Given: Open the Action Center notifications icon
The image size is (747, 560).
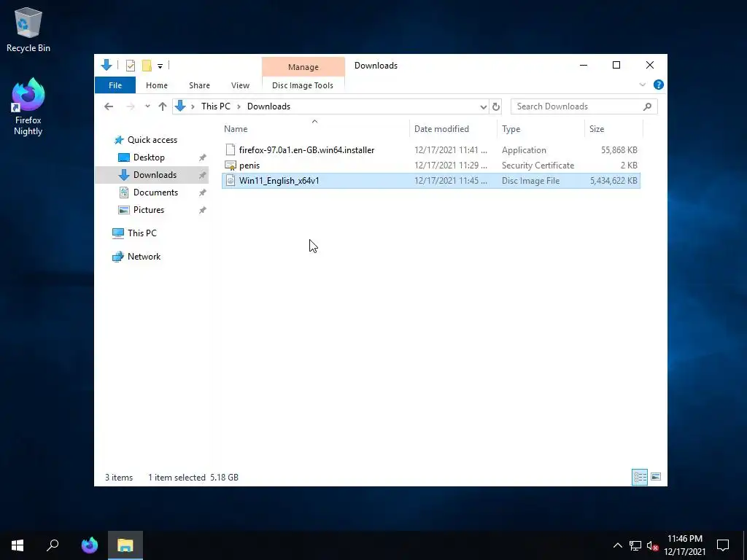Looking at the screenshot, I should [723, 545].
